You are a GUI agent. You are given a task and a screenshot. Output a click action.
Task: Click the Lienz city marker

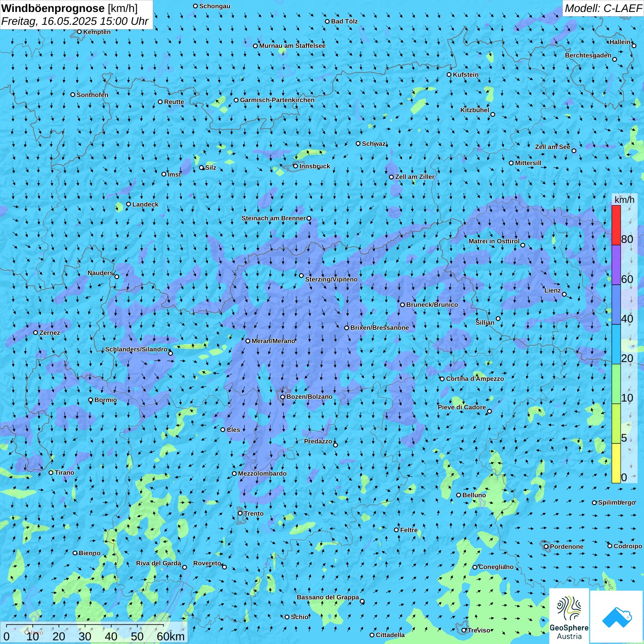(x=564, y=294)
